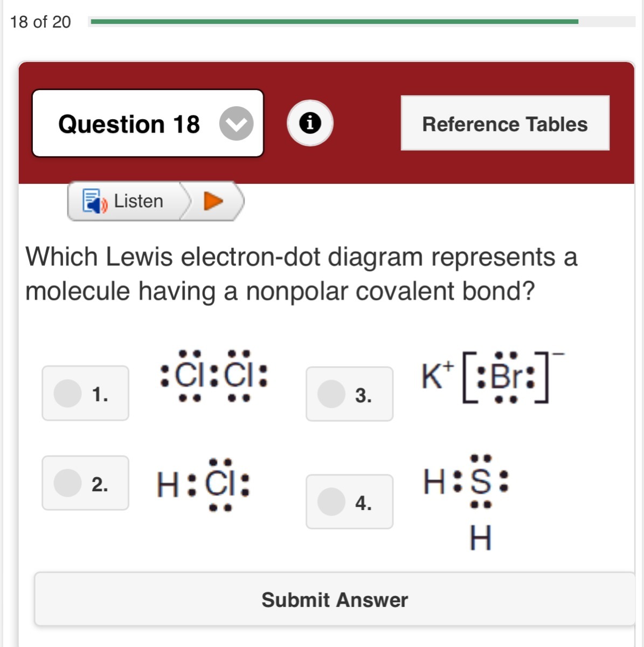Screen dimensions: 644x647
Task: Click the "18 of 20" progress counter
Action: click(40, 22)
